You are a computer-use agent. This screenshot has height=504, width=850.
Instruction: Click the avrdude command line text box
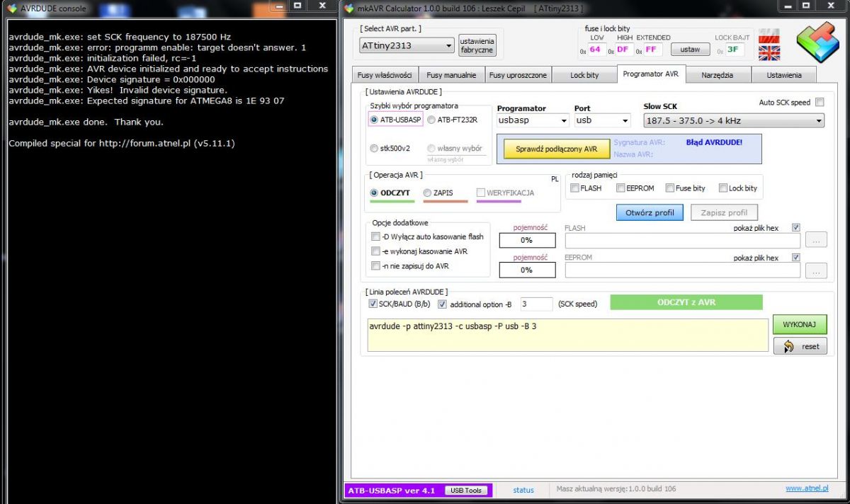pos(567,335)
